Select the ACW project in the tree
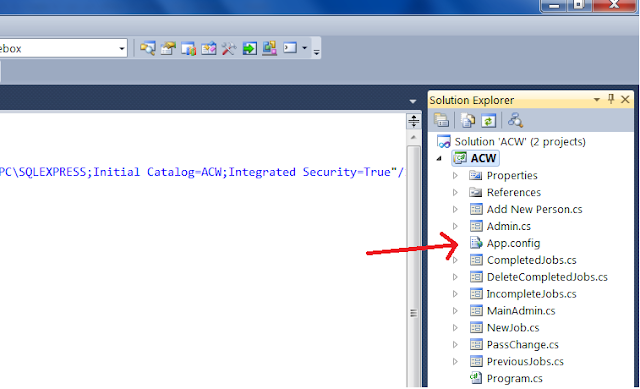The height and width of the screenshot is (389, 640). pyautogui.click(x=476, y=158)
